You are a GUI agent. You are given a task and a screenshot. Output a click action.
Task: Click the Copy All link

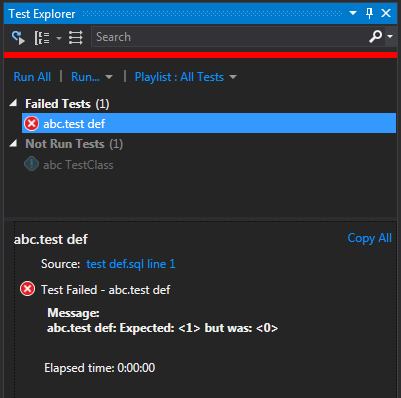tap(369, 238)
